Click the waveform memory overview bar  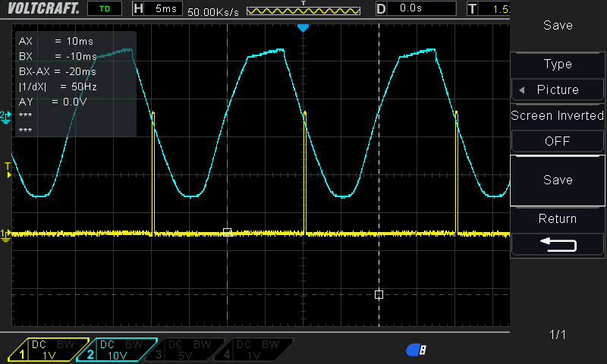(303, 11)
